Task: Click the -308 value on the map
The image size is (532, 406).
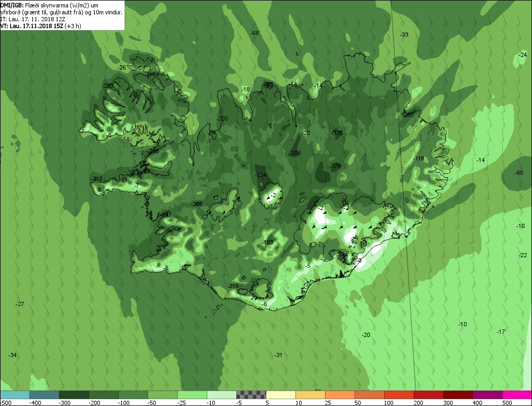Action: [295, 153]
